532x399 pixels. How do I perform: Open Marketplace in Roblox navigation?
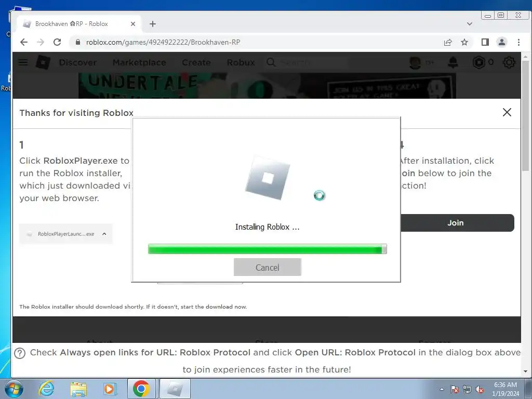tap(139, 62)
